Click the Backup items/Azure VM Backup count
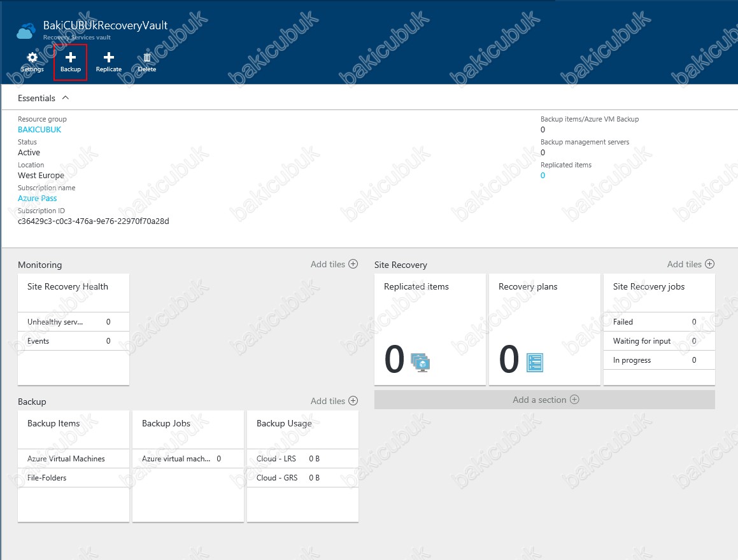The width and height of the screenshot is (738, 560). point(543,130)
